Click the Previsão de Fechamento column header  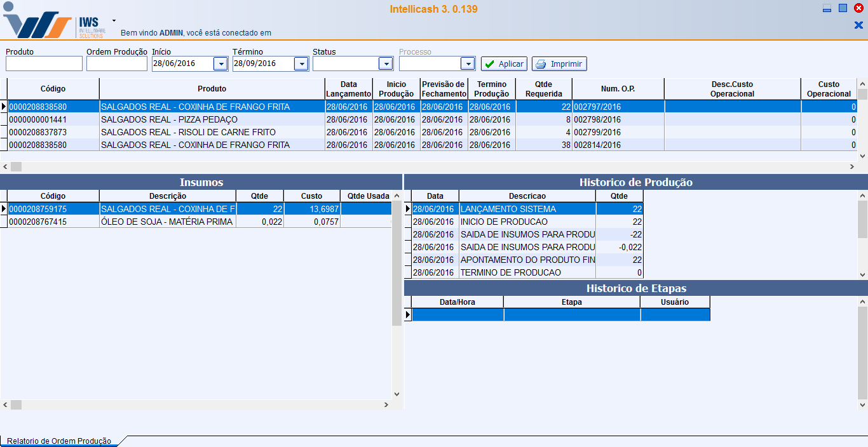click(x=444, y=89)
